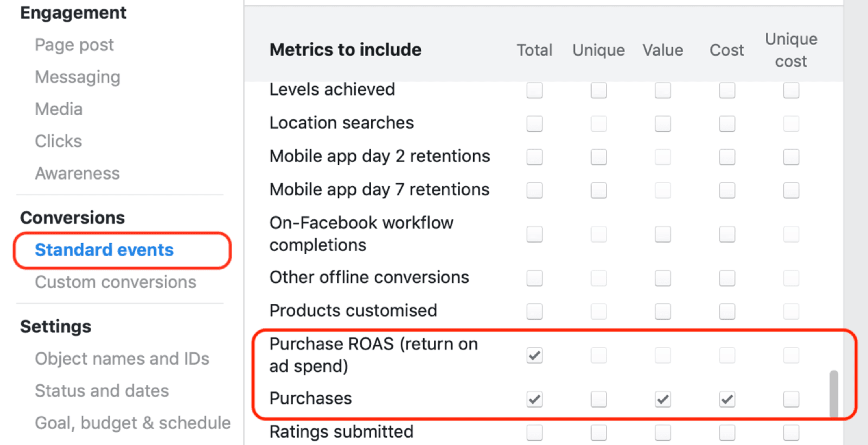The height and width of the screenshot is (445, 868).
Task: Select Messaging in the sidebar
Action: pos(78,77)
